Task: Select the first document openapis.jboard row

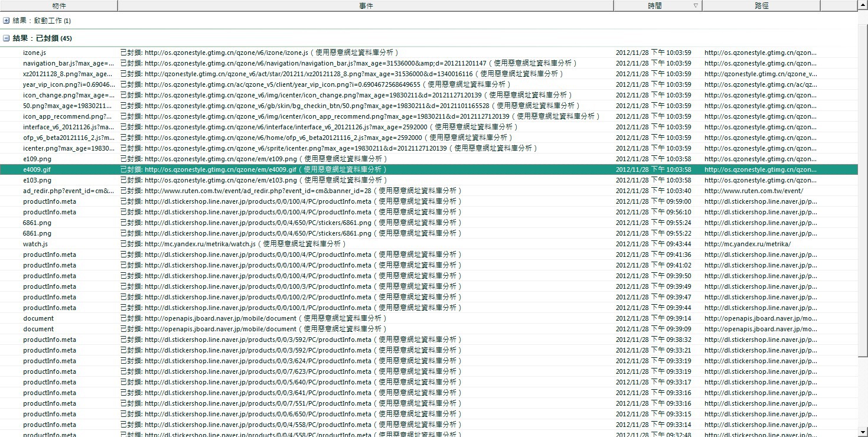Action: pyautogui.click(x=428, y=318)
